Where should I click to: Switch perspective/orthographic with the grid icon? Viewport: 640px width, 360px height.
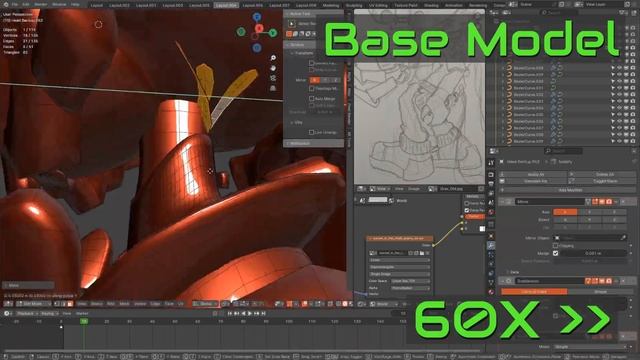tap(273, 88)
